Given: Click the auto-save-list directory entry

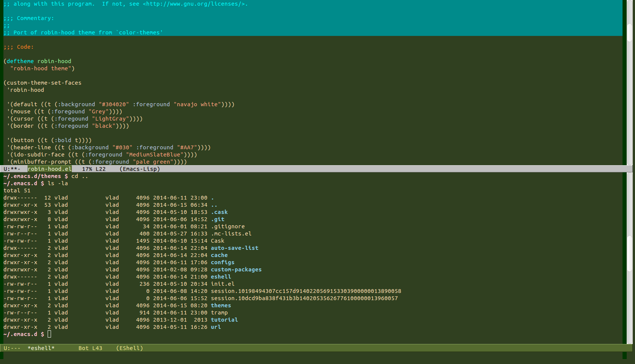Looking at the screenshot, I should (235, 248).
